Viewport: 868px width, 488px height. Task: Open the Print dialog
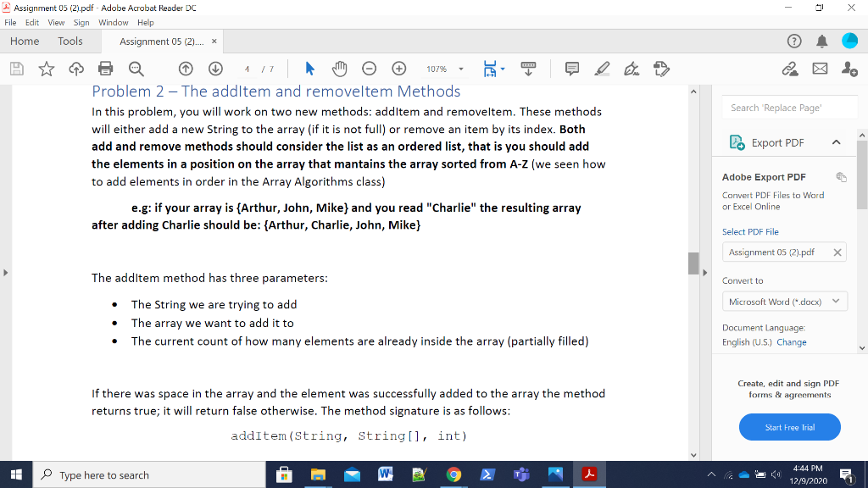pyautogui.click(x=105, y=69)
